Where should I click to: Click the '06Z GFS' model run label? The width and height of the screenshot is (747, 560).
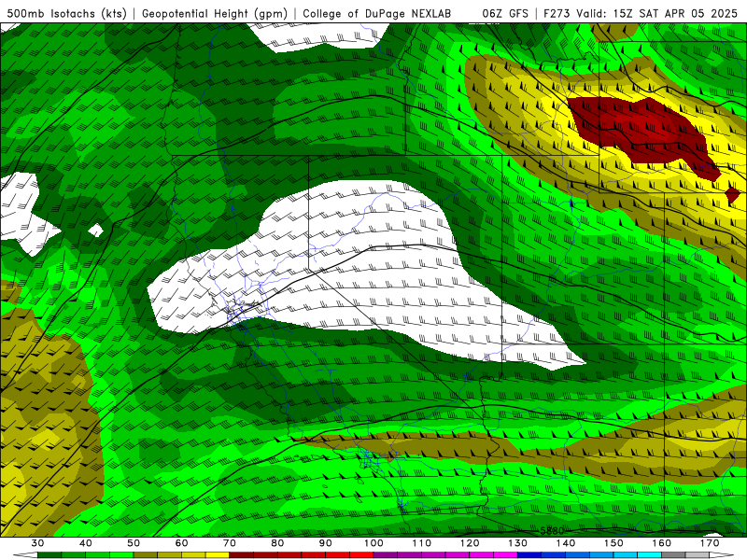pyautogui.click(x=505, y=14)
